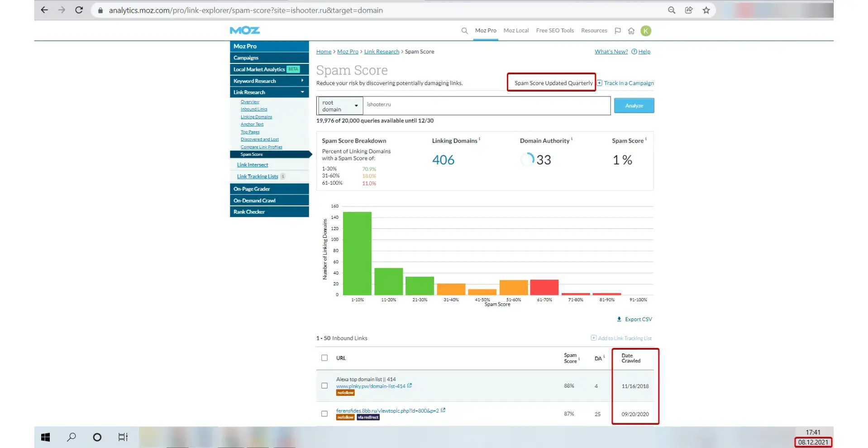Click the browser back arrow
868x448 pixels.
[44, 10]
